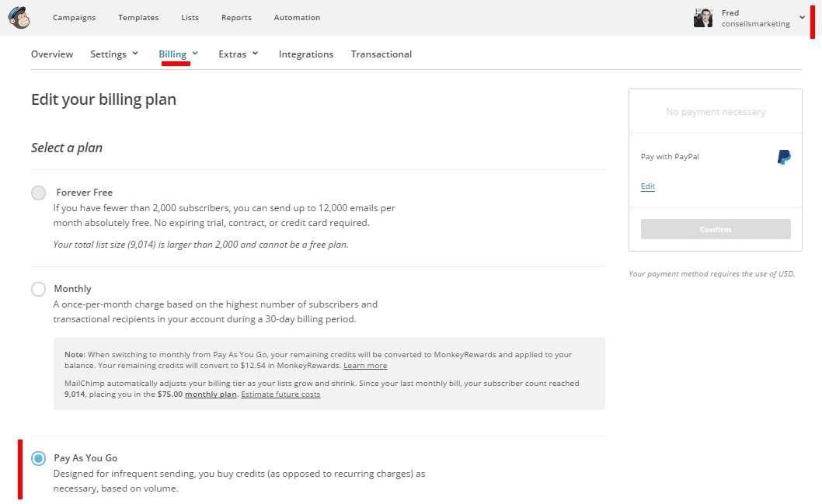Viewport: 822px width, 504px height.
Task: Click the 'Pay with PayPal' text
Action: (x=670, y=157)
